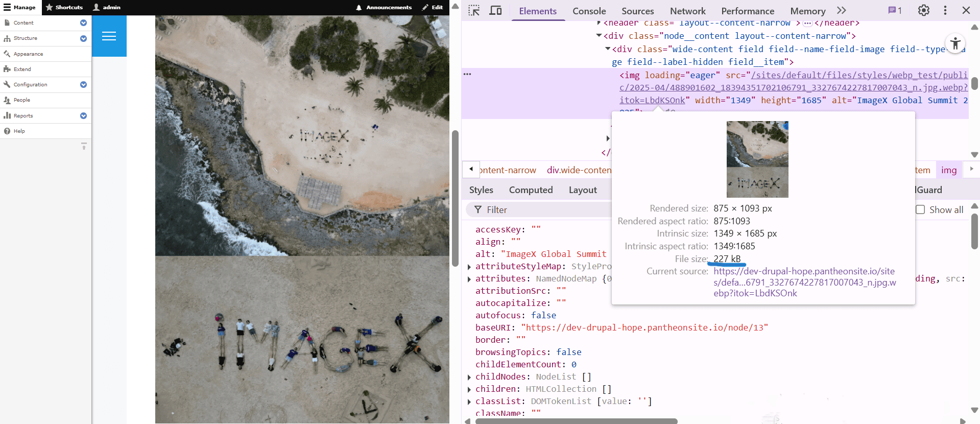
Task: Click the Appearance brush icon
Action: (7, 54)
